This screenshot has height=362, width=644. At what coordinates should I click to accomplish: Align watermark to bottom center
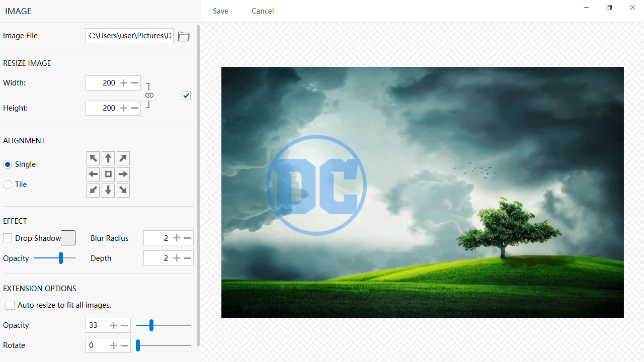[108, 191]
